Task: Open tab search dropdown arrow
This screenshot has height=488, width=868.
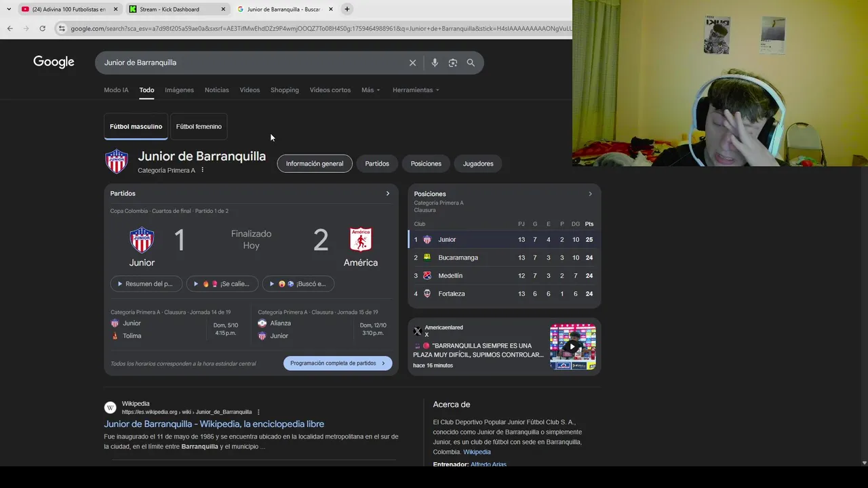Action: pos(9,9)
